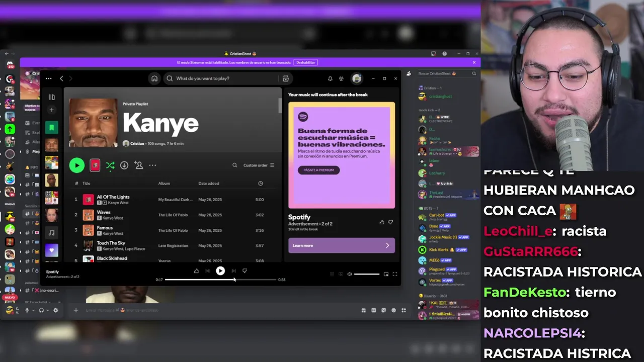Image resolution: width=644 pixels, height=362 pixels.
Task: Click the Browse icon in Spotify search bar
Action: (x=285, y=78)
